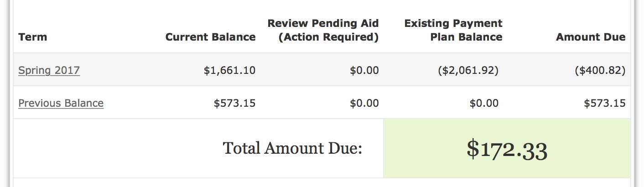Select the green $172.33 total box
The image size is (644, 187).
pos(507,148)
